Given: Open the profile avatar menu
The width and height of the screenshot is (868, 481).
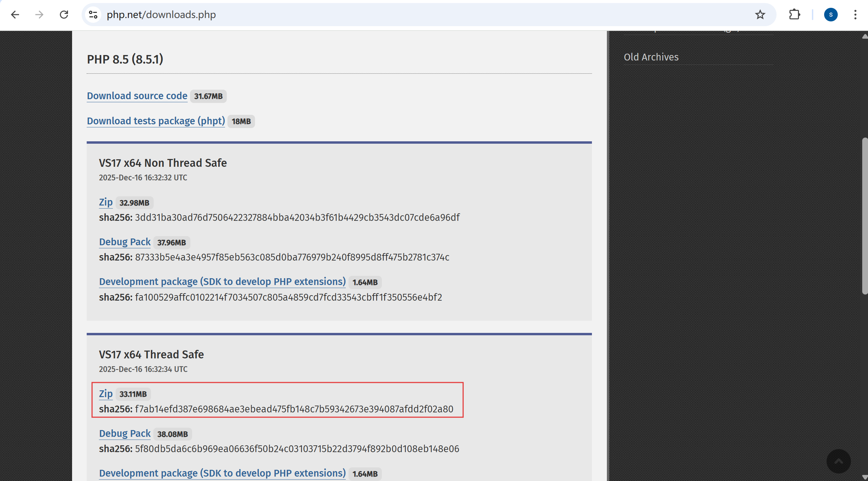Looking at the screenshot, I should pos(830,15).
